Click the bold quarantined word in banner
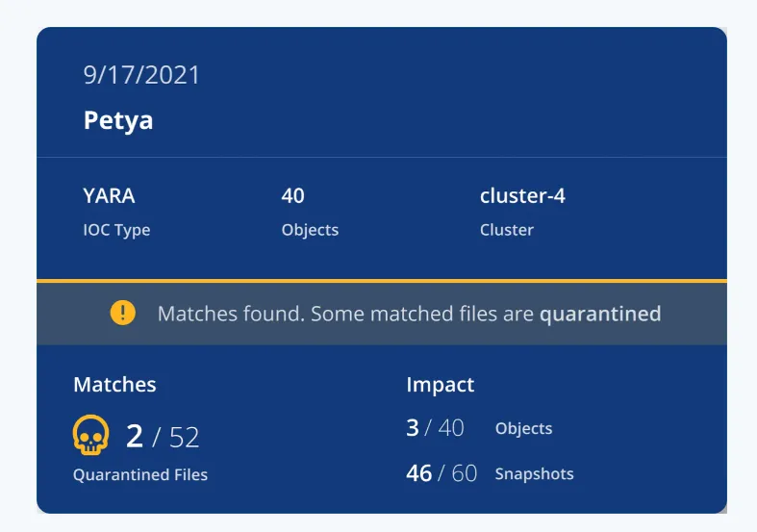Image resolution: width=757 pixels, height=532 pixels. pyautogui.click(x=600, y=314)
